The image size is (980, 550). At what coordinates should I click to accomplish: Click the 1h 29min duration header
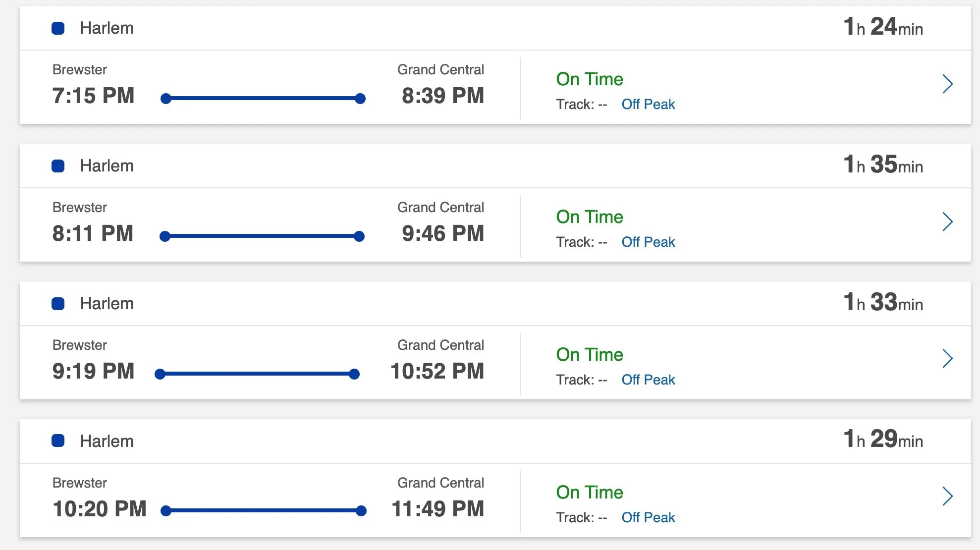coord(883,440)
